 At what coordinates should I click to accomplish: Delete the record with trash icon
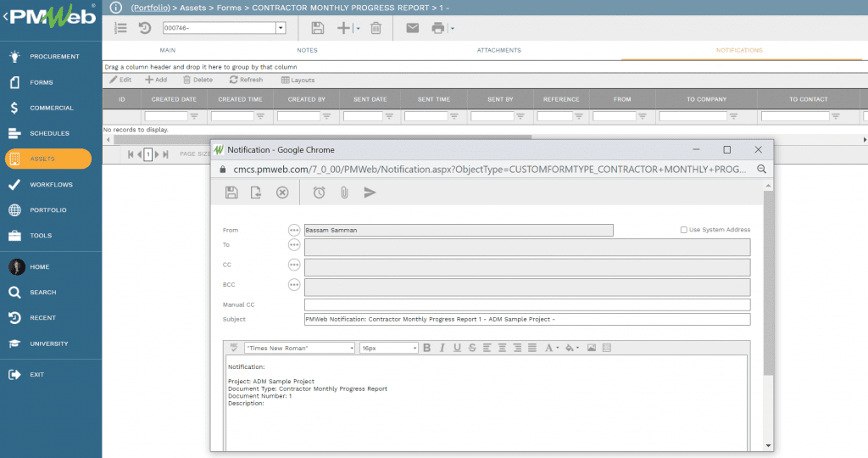376,28
